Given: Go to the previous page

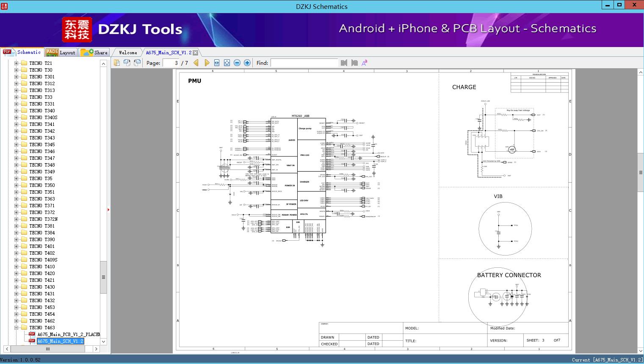Looking at the screenshot, I should [196, 63].
